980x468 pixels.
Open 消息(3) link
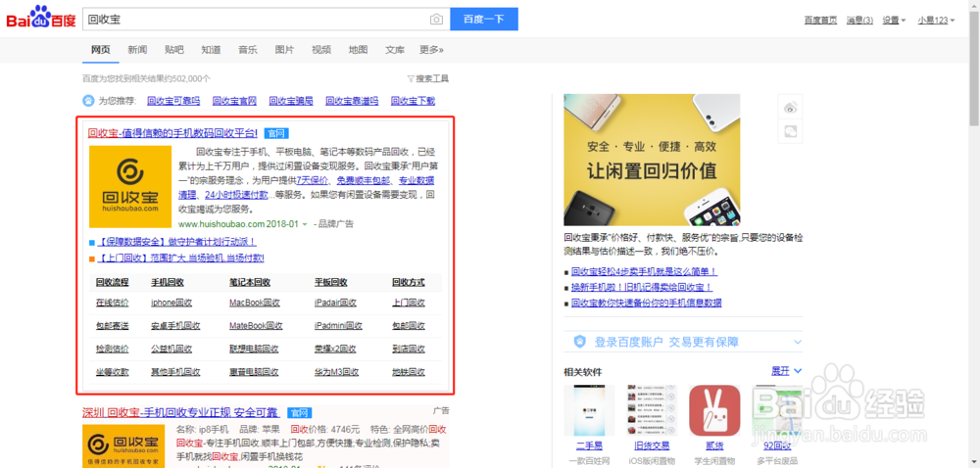coord(860,20)
